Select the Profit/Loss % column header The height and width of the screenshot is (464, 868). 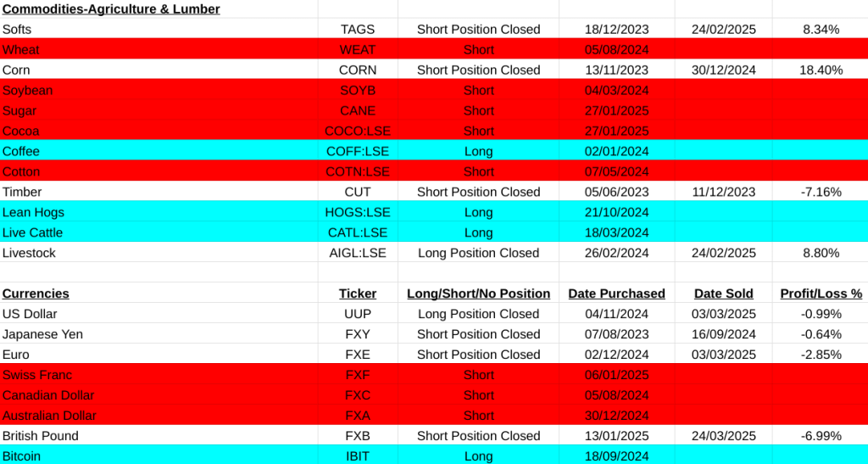[x=821, y=293]
